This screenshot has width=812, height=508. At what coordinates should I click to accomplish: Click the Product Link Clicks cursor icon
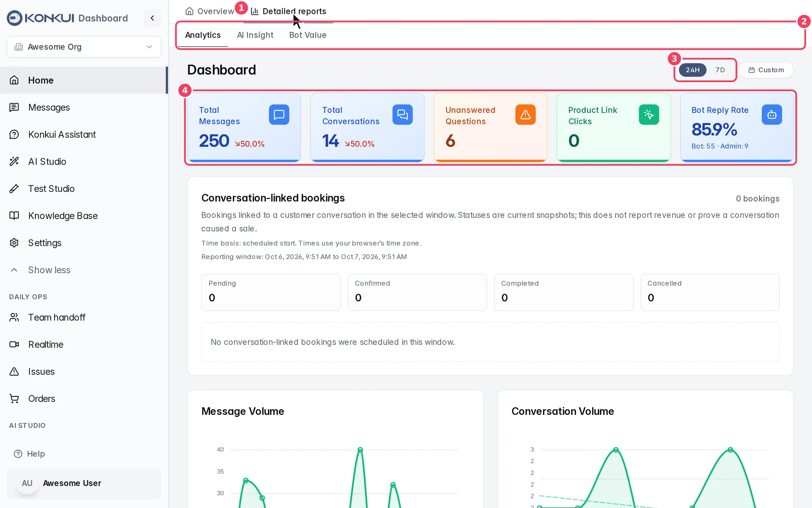coord(649,115)
